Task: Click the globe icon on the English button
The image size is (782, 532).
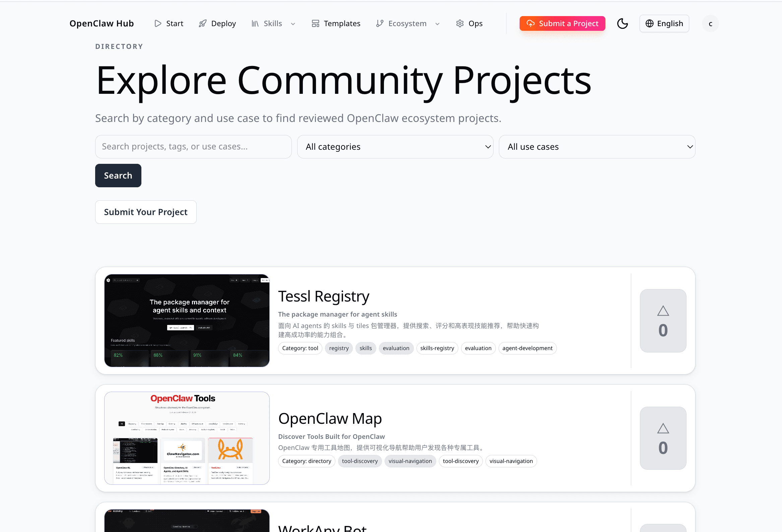Action: pyautogui.click(x=649, y=23)
